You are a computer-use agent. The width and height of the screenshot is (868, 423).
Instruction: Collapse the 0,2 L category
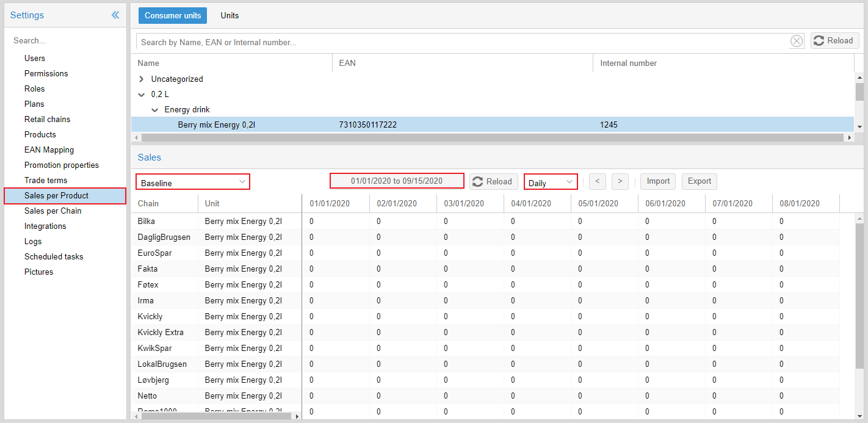coord(141,94)
